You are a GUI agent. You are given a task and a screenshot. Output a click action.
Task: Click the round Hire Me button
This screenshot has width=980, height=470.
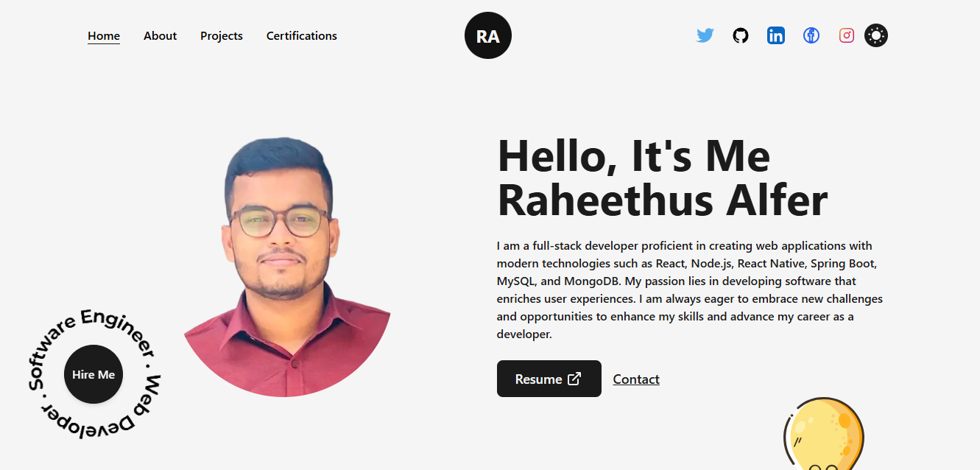94,374
